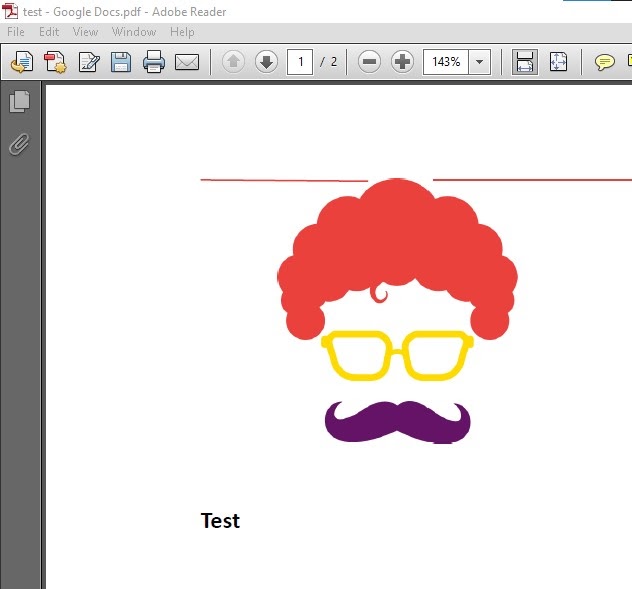Show the Attachments paperclip panel
632x589 pixels.
point(19,144)
